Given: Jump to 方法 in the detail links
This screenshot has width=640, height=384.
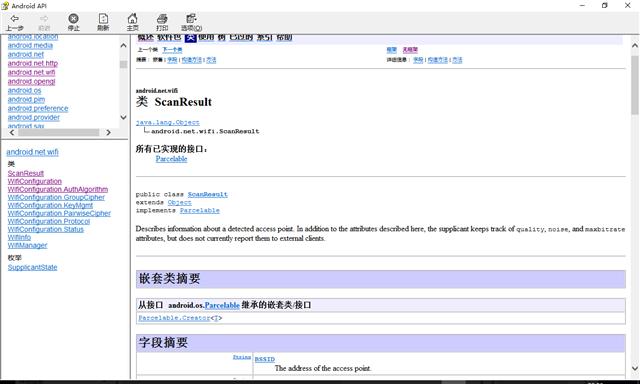Looking at the screenshot, I should [x=457, y=60].
